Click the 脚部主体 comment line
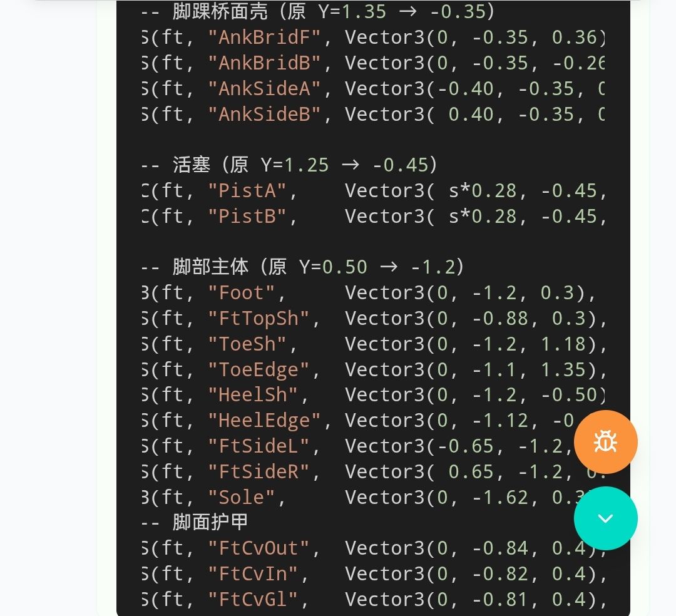This screenshot has height=616, width=676. pos(302,267)
